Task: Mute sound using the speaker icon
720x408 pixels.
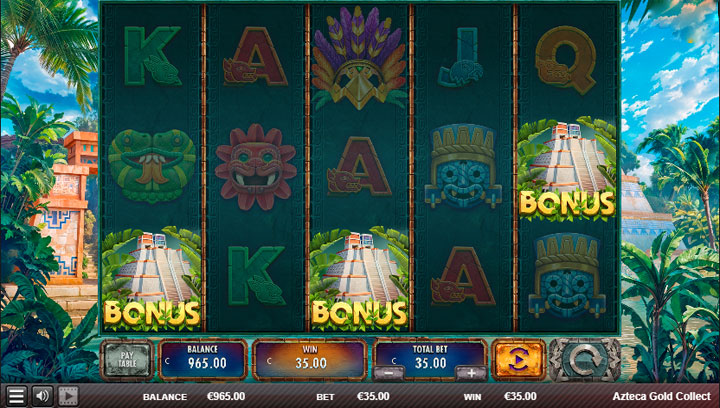Action: tap(42, 396)
